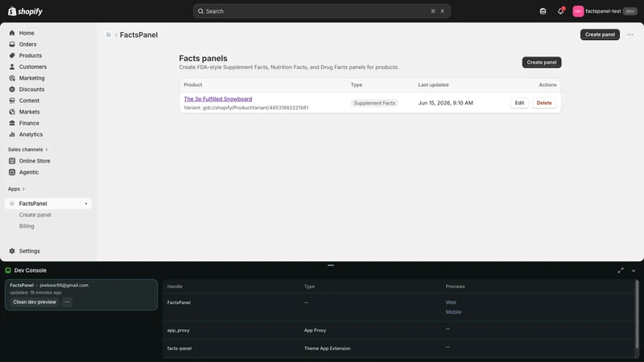Open the Customers person icon
The width and height of the screenshot is (644, 362).
tap(12, 67)
